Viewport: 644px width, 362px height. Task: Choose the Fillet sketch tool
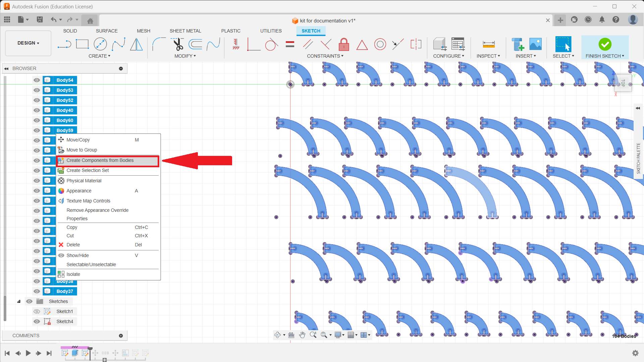tap(159, 44)
